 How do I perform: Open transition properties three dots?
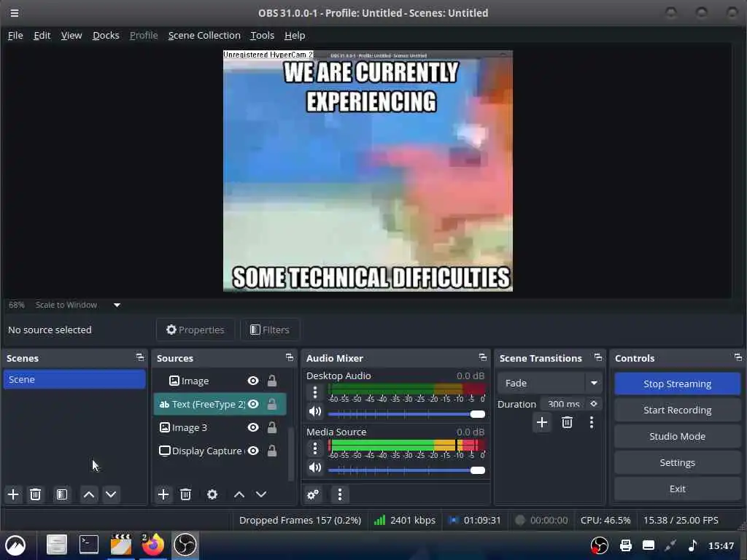[x=592, y=422]
